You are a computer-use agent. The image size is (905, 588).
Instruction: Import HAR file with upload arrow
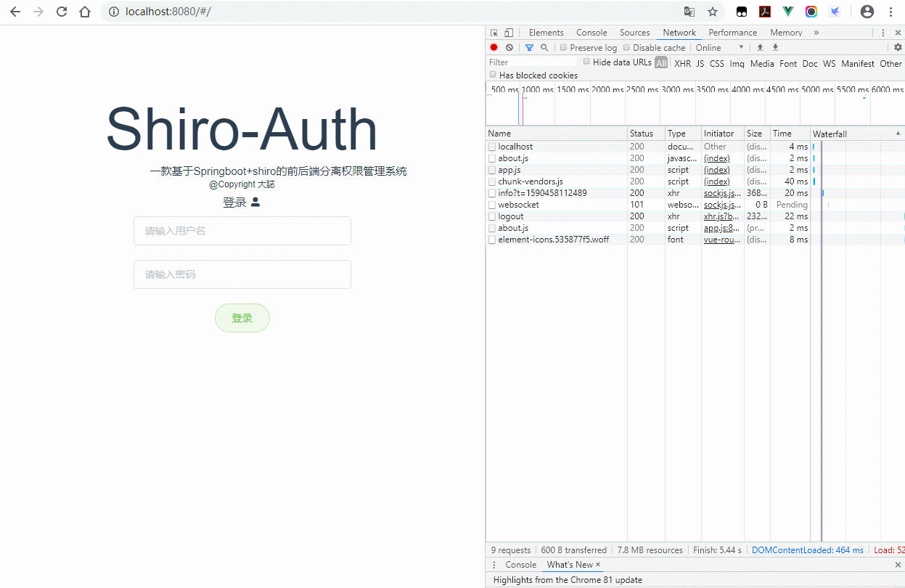(x=760, y=47)
